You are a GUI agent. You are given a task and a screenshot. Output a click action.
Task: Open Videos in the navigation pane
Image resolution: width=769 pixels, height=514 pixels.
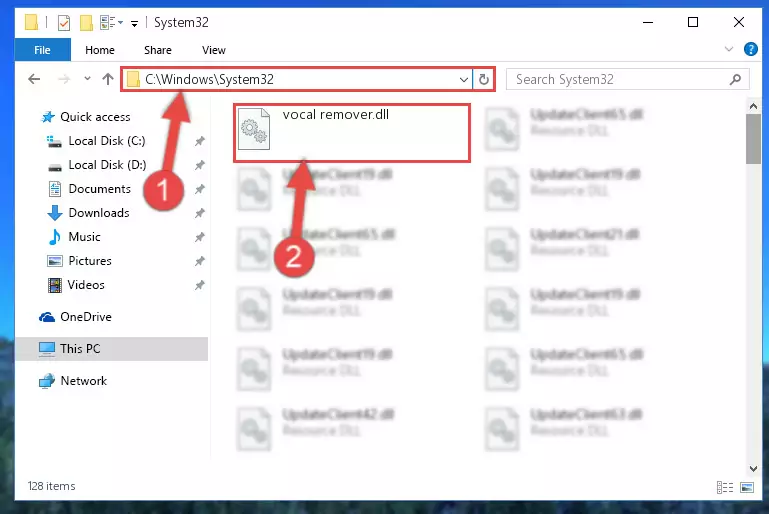tap(86, 285)
